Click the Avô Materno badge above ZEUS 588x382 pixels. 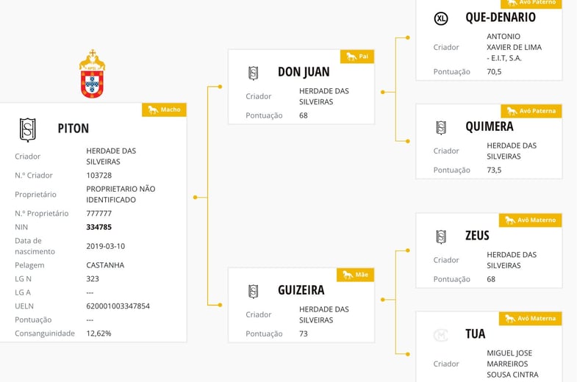531,220
